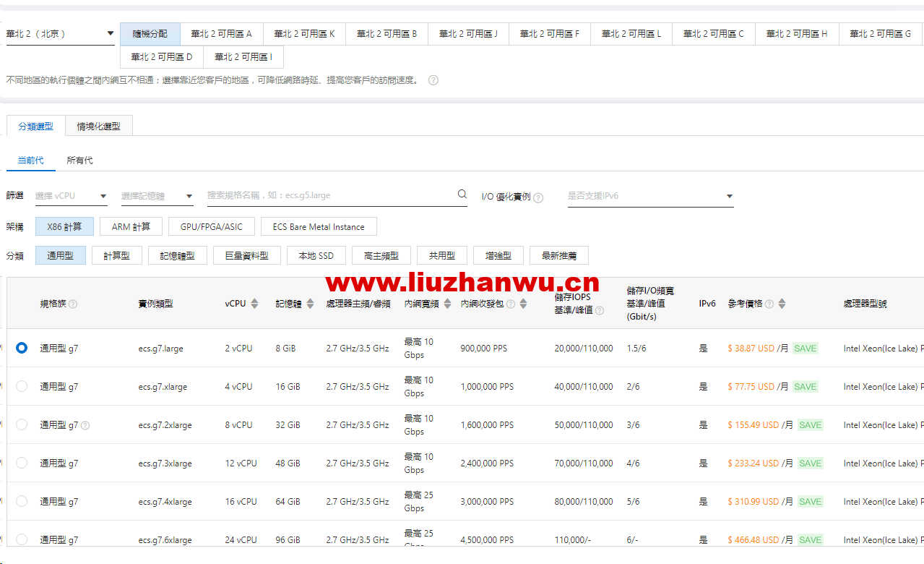Sort by 內網寬頻 column arrows
This screenshot has height=564, width=924.
click(447, 304)
